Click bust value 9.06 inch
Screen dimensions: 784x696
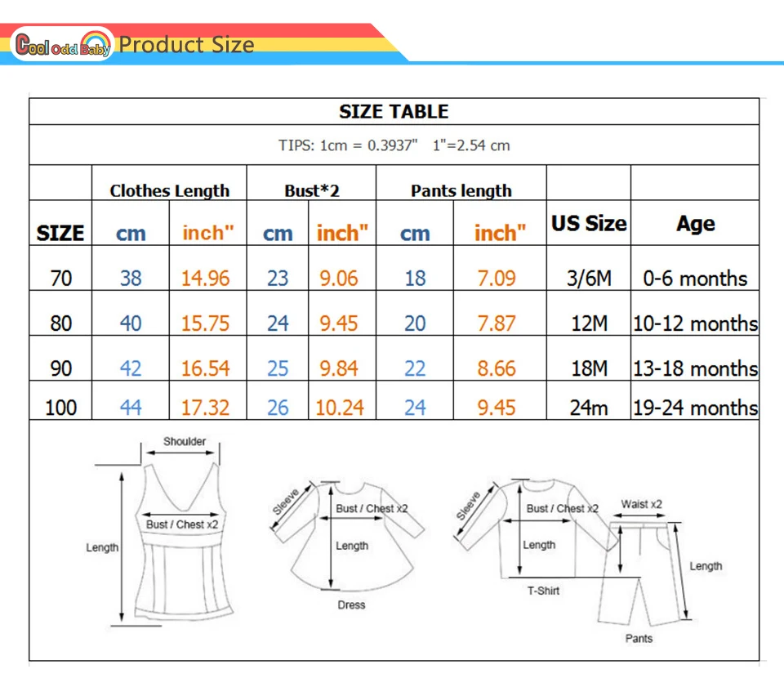pyautogui.click(x=339, y=278)
